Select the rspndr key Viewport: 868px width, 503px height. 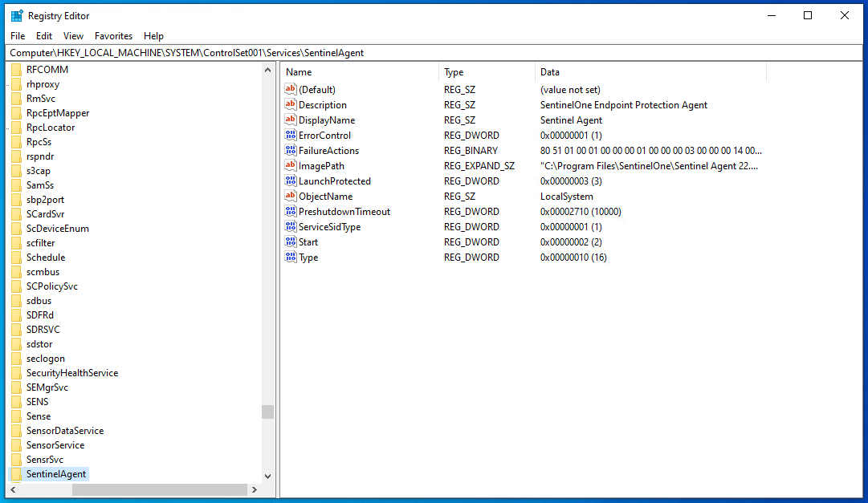[x=40, y=156]
